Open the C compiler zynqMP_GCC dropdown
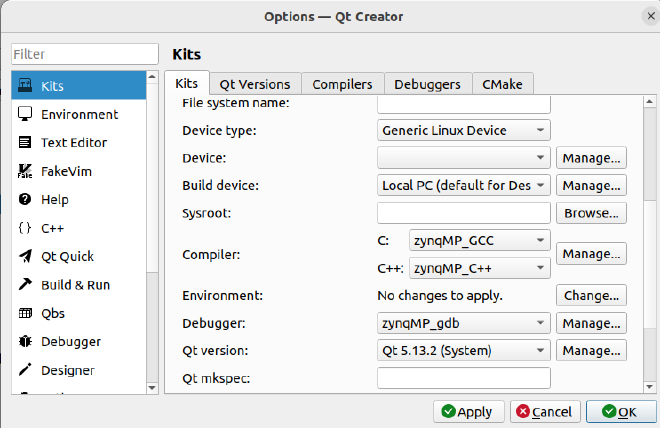660x428 pixels. [479, 240]
